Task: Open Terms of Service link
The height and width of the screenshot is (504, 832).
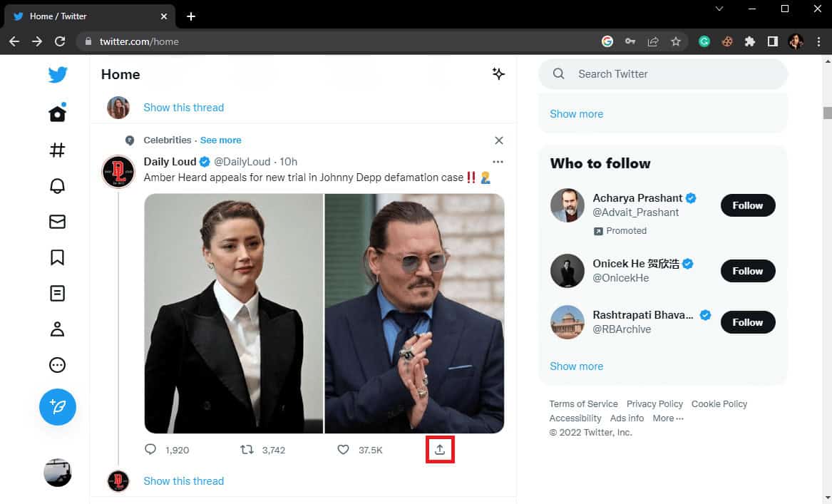Action: pos(583,403)
